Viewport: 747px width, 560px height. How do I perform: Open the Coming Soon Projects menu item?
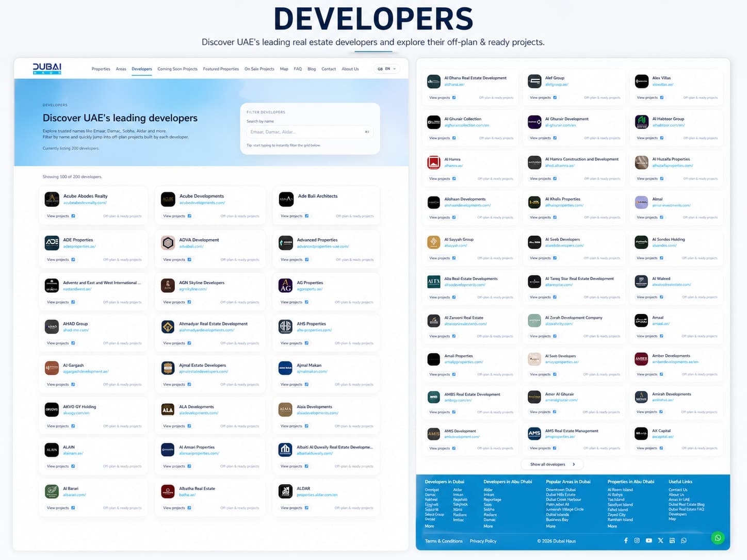[177, 69]
